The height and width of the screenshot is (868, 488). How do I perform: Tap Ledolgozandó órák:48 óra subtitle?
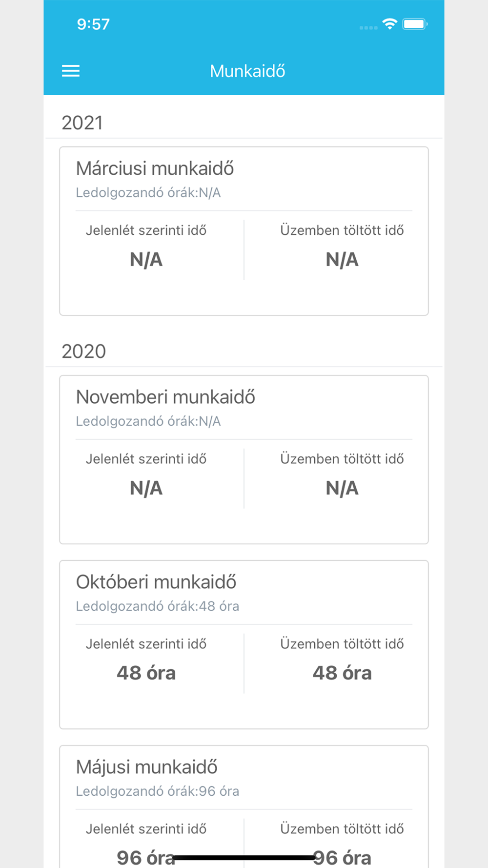158,606
